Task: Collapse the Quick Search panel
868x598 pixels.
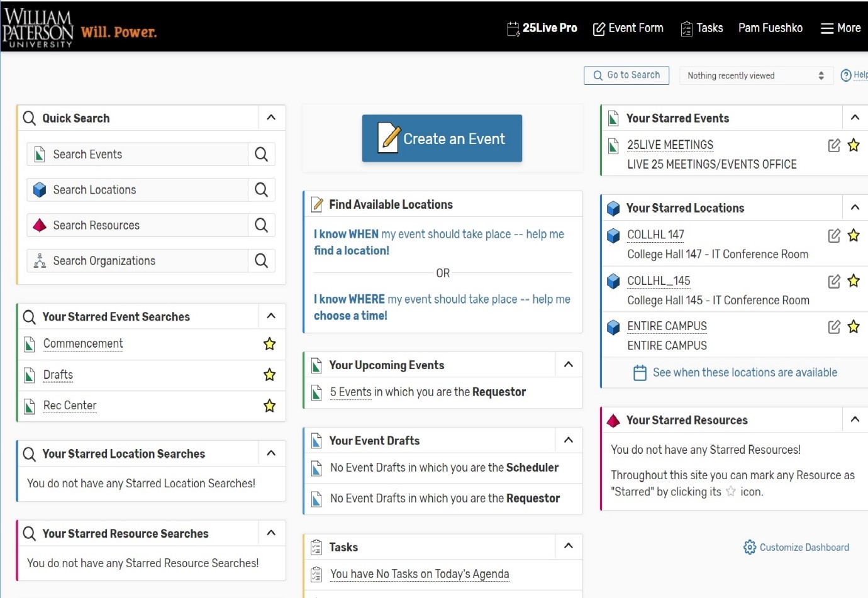Action: (271, 118)
